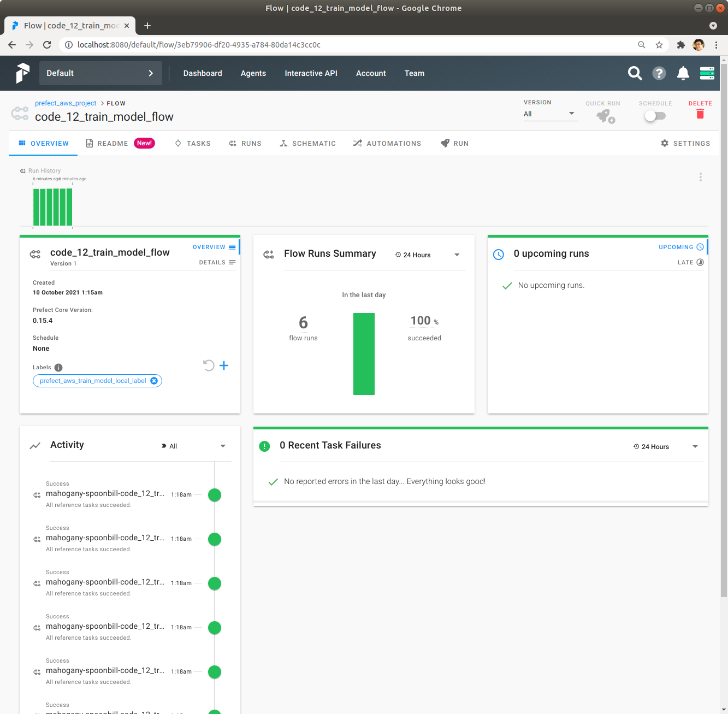Open Chrome profile avatar
The height and width of the screenshot is (714, 728).
tap(699, 45)
